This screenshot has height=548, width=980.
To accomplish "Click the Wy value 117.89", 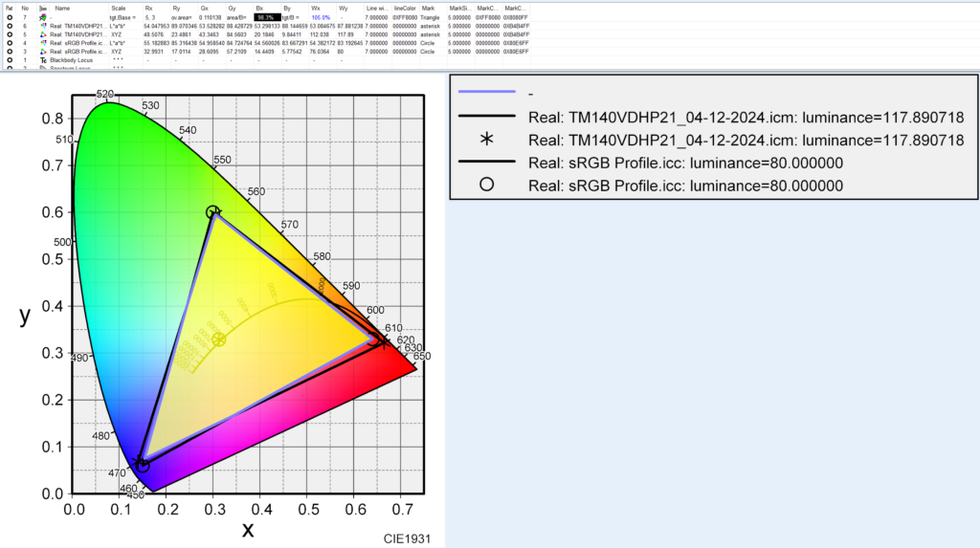I will pyautogui.click(x=345, y=35).
